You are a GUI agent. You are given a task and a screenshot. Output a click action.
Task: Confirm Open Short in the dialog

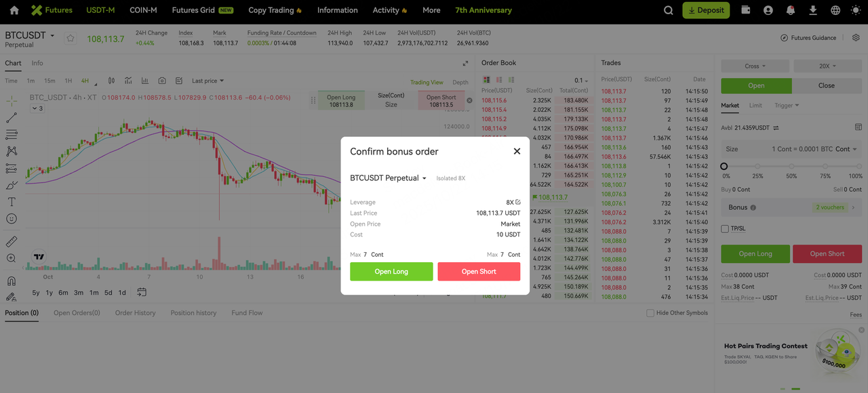click(479, 271)
